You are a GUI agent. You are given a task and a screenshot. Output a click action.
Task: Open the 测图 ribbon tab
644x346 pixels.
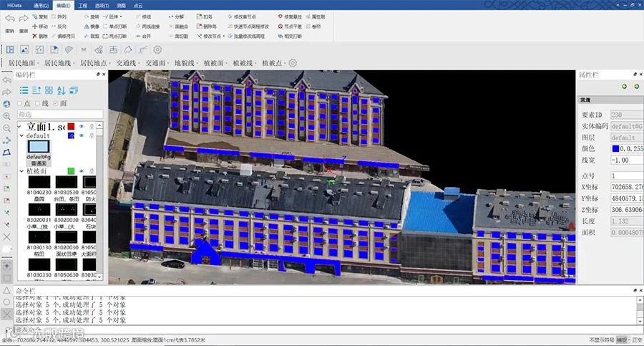pyautogui.click(x=121, y=5)
